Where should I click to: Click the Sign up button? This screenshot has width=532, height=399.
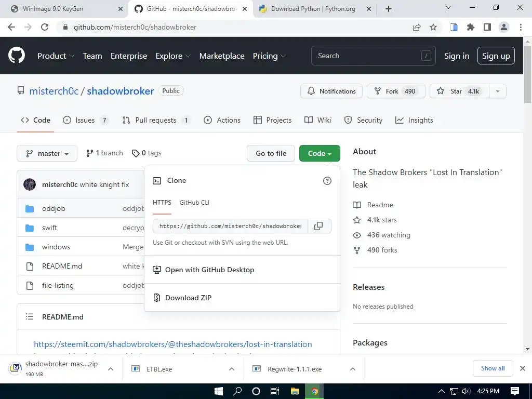496,56
